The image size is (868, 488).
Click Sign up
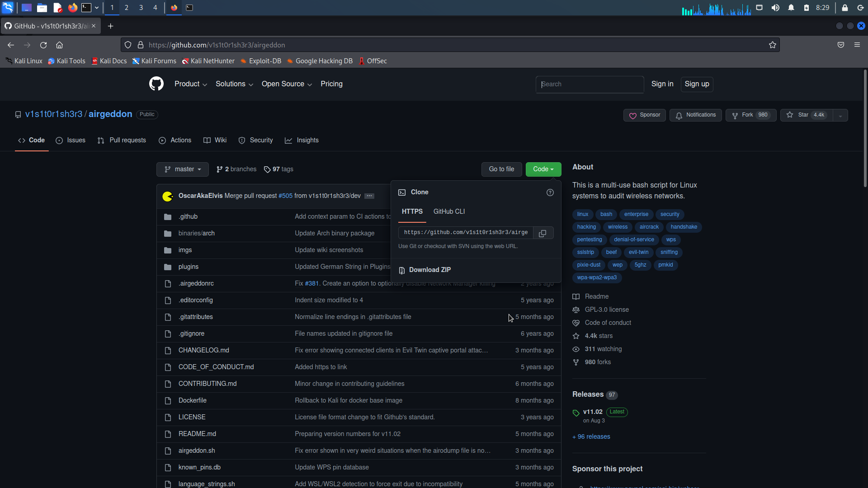point(697,84)
